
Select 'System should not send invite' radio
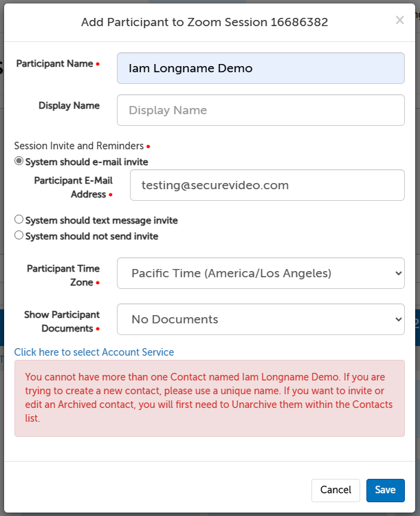(x=19, y=236)
